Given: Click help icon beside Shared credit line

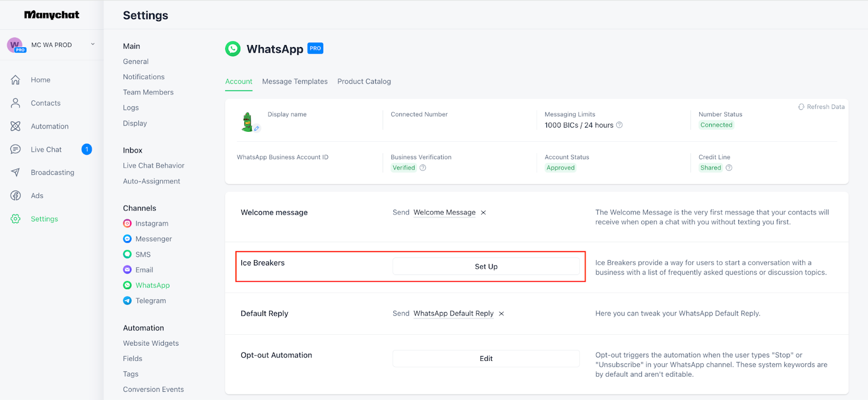Looking at the screenshot, I should [x=729, y=168].
